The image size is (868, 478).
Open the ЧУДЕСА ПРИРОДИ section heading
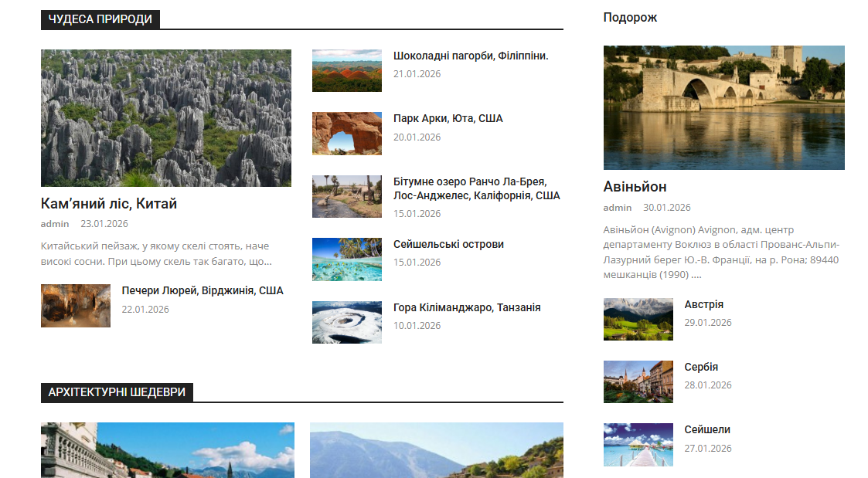(100, 19)
